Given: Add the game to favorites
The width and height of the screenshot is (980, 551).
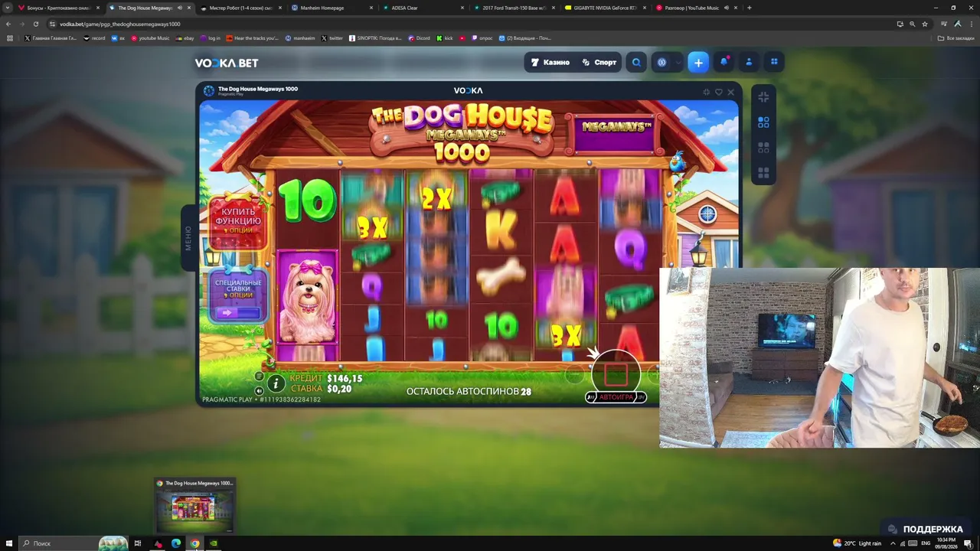Looking at the screenshot, I should click(718, 92).
